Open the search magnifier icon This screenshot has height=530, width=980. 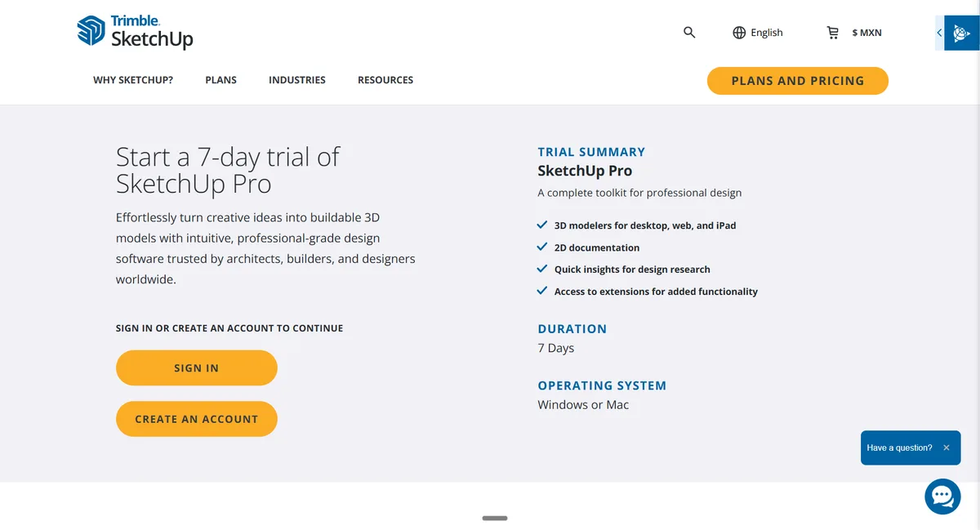coord(689,33)
